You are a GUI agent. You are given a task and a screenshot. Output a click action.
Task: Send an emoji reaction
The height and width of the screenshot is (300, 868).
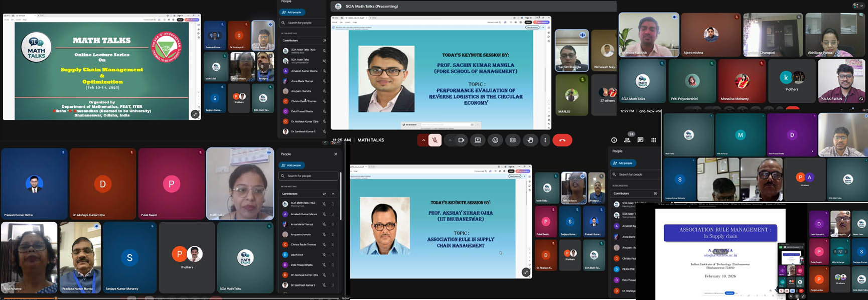495,140
